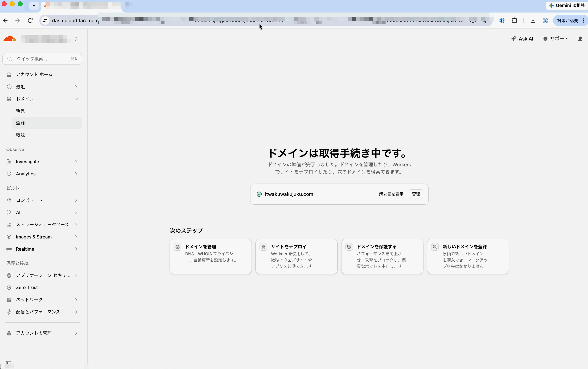Click the アカウントの管理 gear icon

click(9, 333)
